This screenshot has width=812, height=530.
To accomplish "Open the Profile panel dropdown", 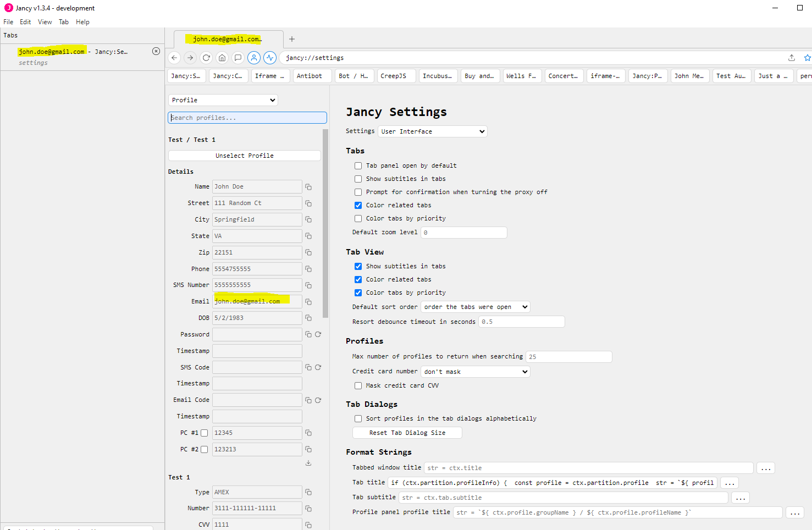I will [223, 100].
